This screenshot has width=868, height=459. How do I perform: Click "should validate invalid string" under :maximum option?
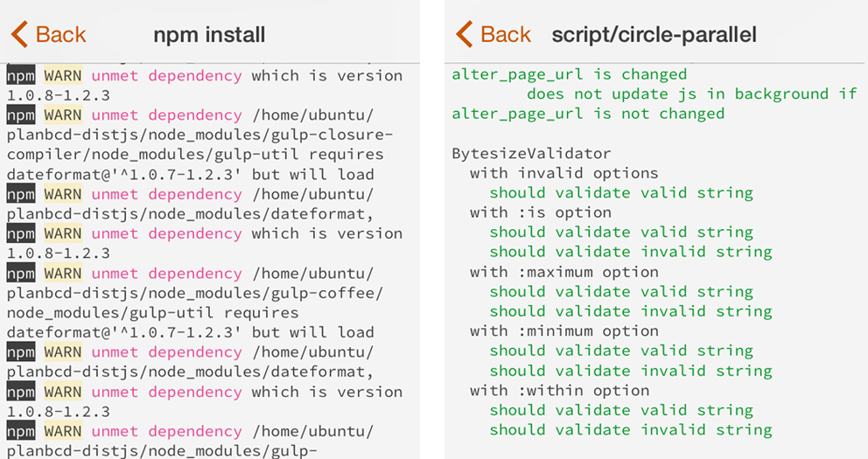click(x=630, y=311)
